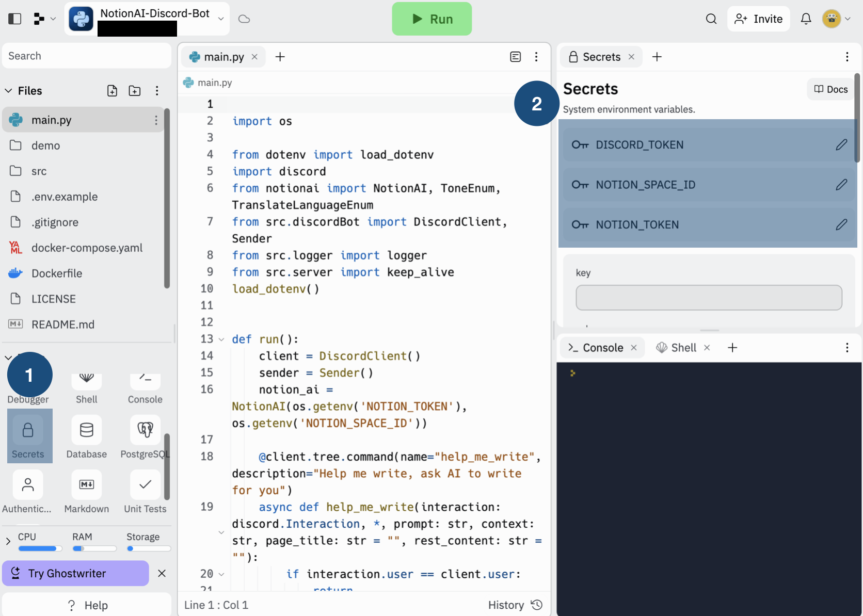Open the Unit Tests tool
This screenshot has height=616, width=863.
145,491
